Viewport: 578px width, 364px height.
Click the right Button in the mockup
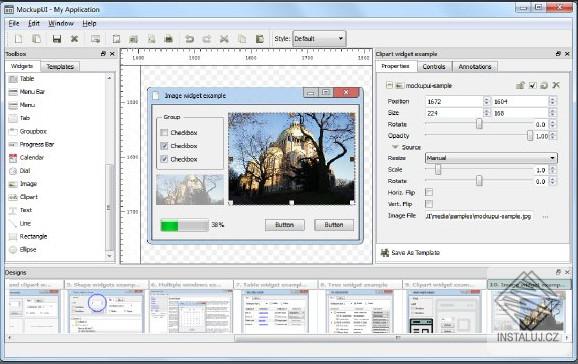pos(334,225)
